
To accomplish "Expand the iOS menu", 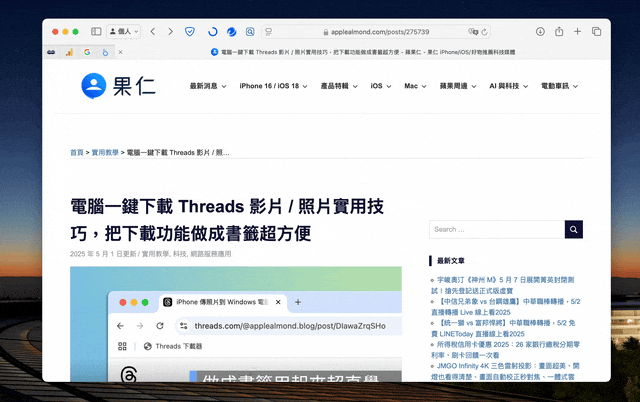I will [x=381, y=86].
